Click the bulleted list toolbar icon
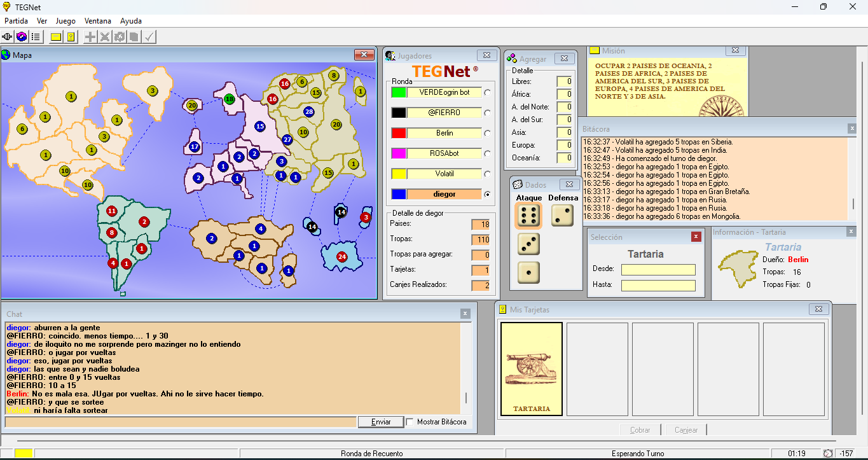The width and height of the screenshot is (868, 460). pos(36,37)
